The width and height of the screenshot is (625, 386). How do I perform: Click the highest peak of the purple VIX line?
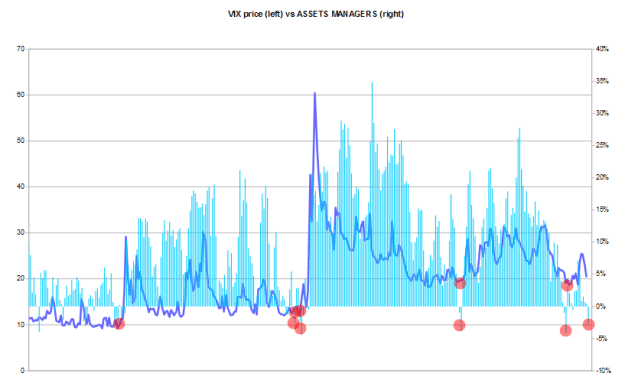point(315,93)
